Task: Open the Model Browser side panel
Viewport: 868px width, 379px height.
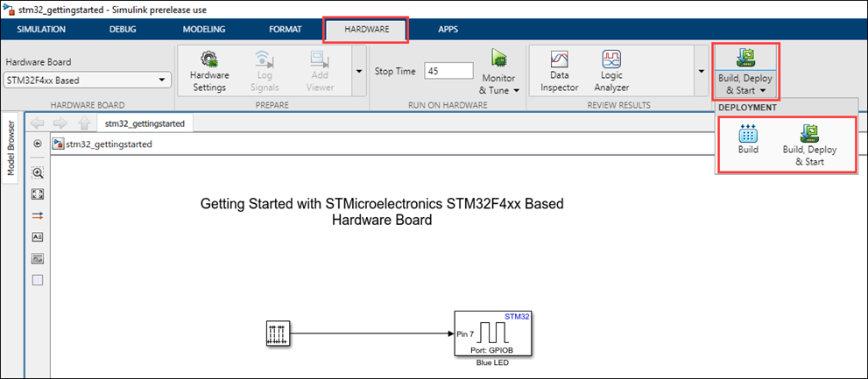Action: click(x=11, y=148)
